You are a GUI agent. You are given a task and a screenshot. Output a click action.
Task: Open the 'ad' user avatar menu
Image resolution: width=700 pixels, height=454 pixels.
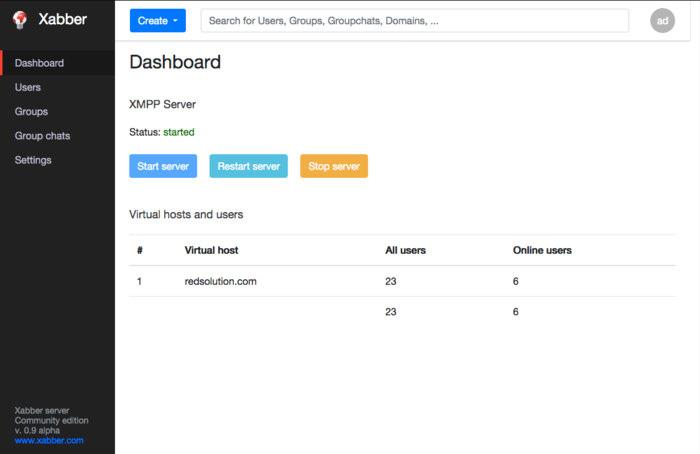(662, 21)
